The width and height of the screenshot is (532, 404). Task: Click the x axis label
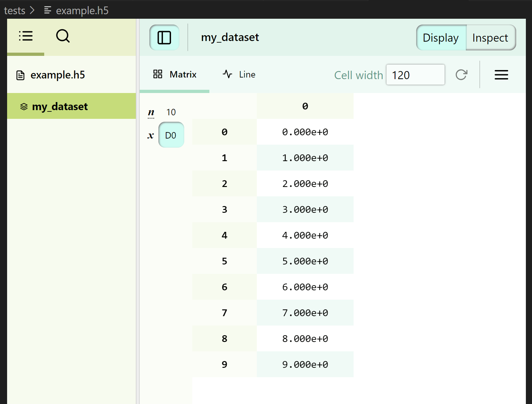pyautogui.click(x=151, y=135)
